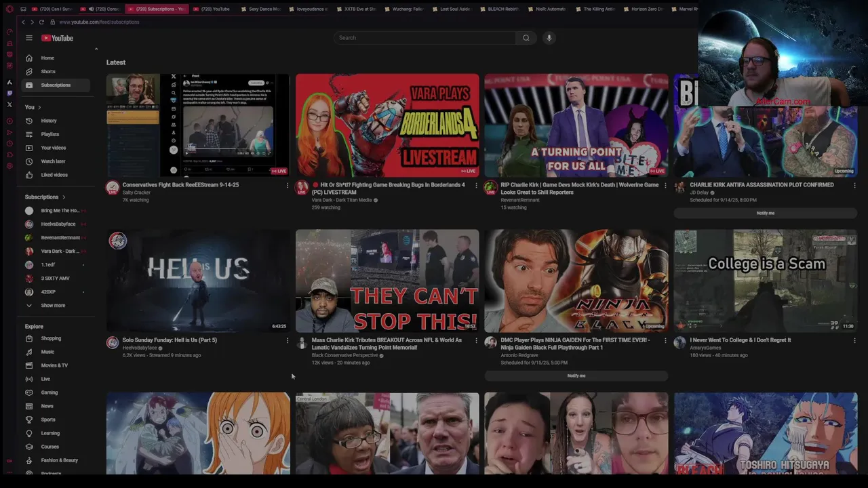Open the Opera GX main menu logo
This screenshot has height=488, width=868.
[9, 9]
